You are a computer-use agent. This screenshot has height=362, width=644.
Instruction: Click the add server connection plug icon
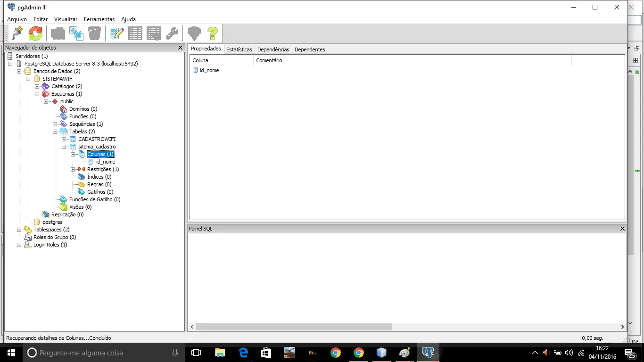(17, 33)
